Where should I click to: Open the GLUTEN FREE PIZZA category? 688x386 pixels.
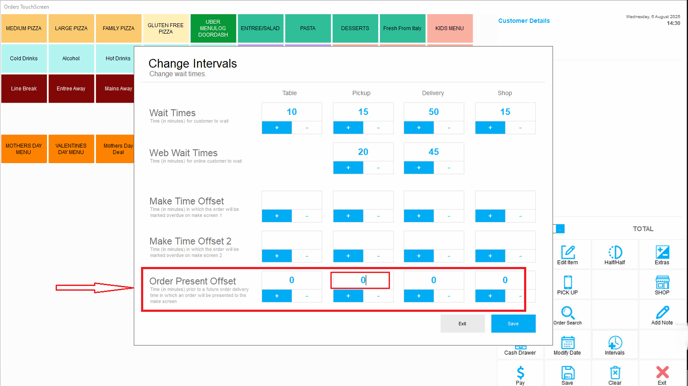166,28
